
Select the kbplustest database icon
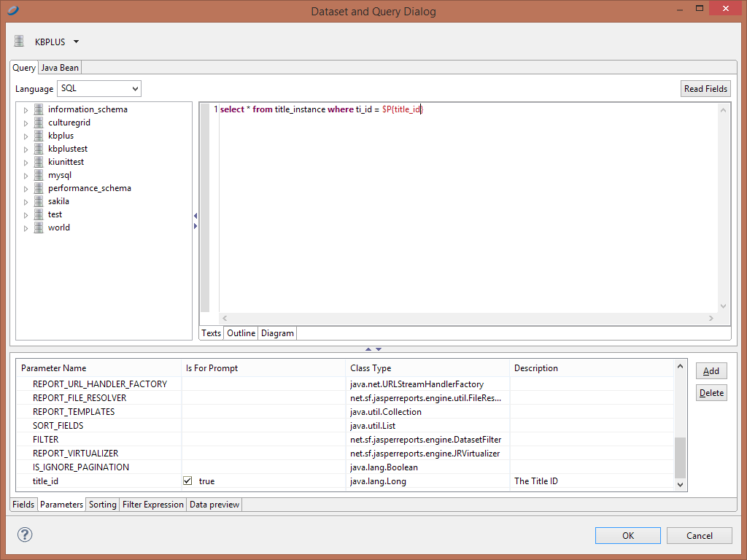pos(39,149)
